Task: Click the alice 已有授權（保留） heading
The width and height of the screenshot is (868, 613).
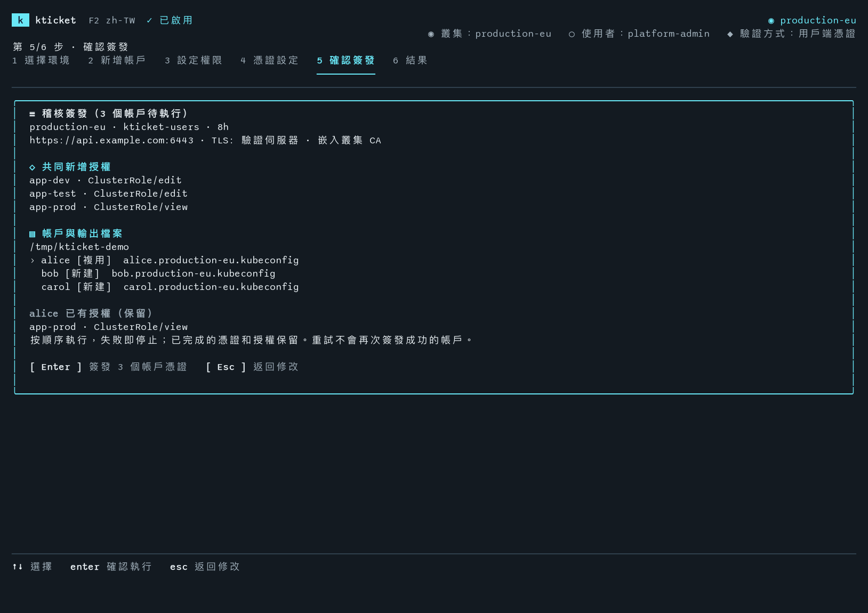Action: pyautogui.click(x=91, y=313)
